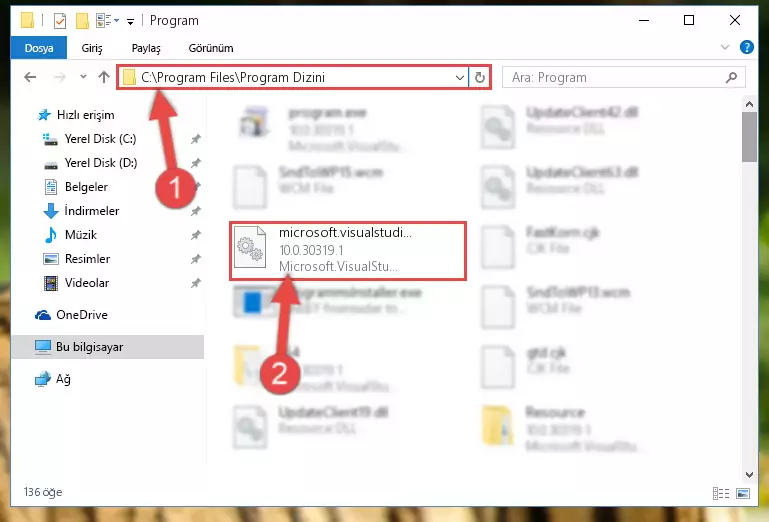Click the pin icon beside Müzik

[x=196, y=235]
